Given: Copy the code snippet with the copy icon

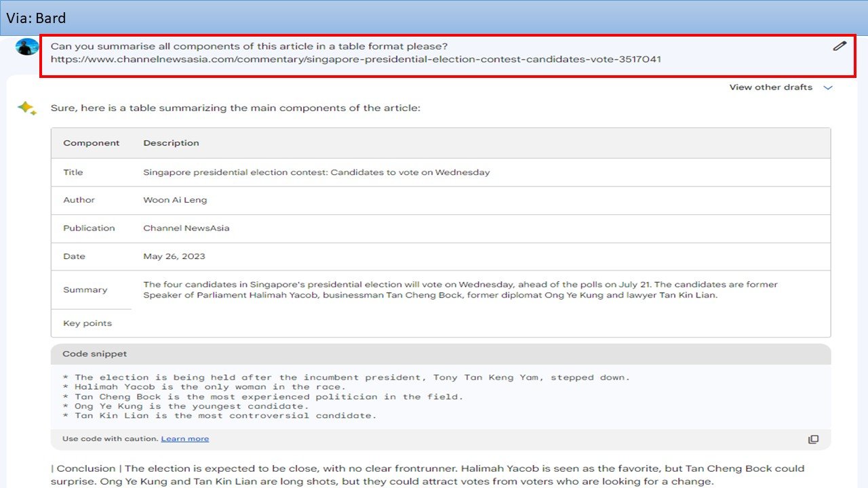Looking at the screenshot, I should tap(813, 439).
